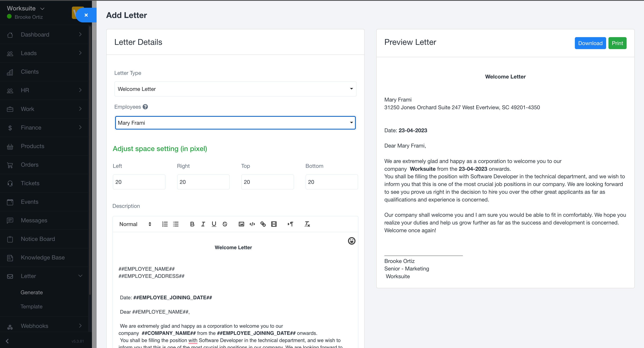Open Notice Board from the sidebar
The image size is (644, 348).
click(x=38, y=239)
